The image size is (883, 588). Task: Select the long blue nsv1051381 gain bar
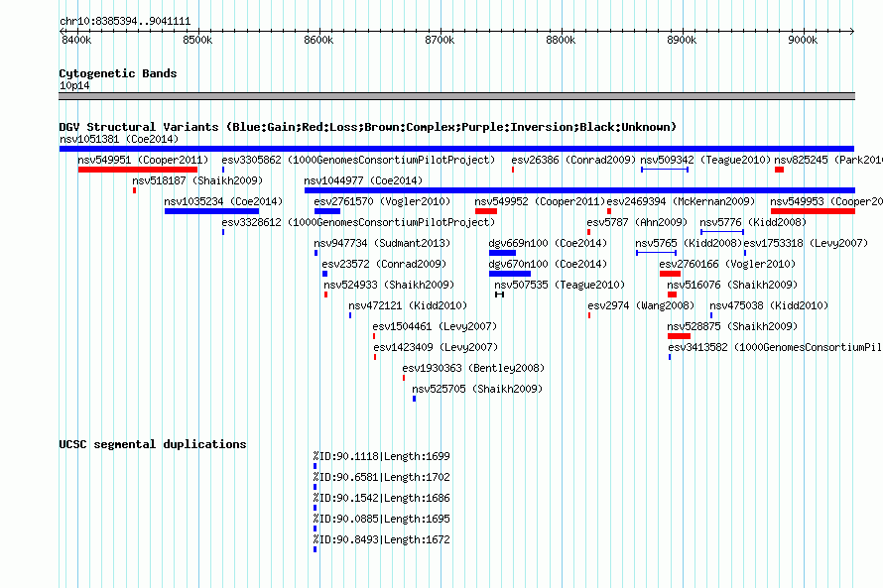[456, 149]
